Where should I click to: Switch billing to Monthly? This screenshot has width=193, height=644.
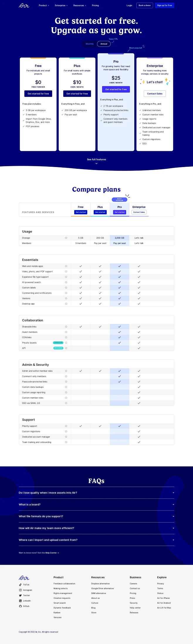[x=89, y=44]
